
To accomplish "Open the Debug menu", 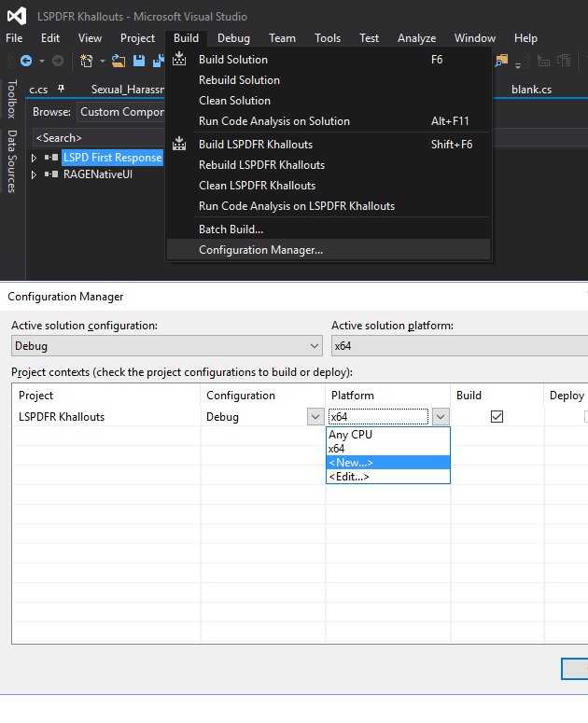I will 233,38.
